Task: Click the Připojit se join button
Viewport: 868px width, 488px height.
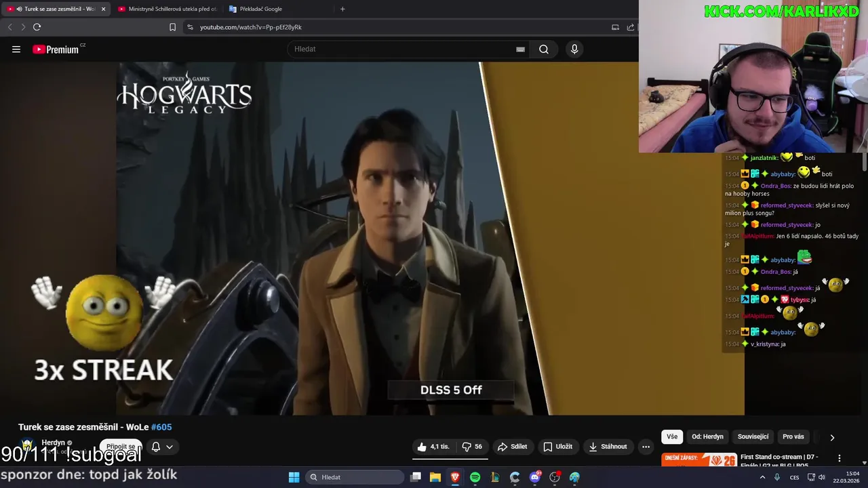Action: [x=121, y=447]
